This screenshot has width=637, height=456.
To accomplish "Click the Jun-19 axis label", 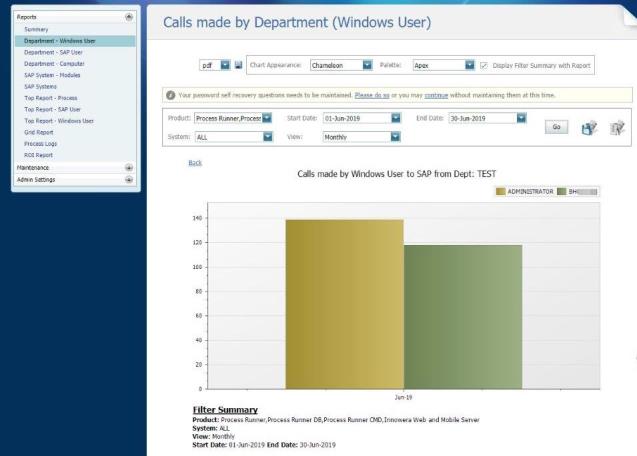I will (403, 397).
